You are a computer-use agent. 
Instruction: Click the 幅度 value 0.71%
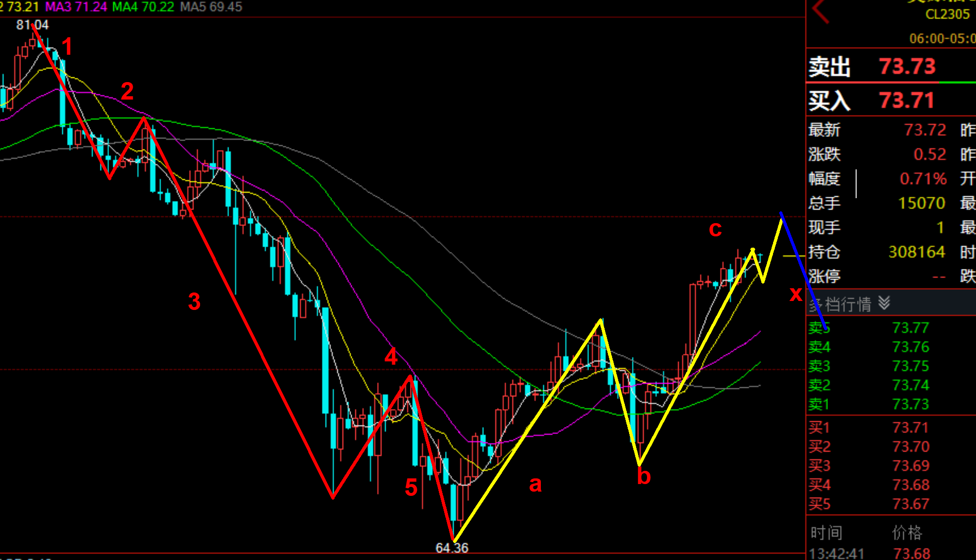(x=923, y=179)
